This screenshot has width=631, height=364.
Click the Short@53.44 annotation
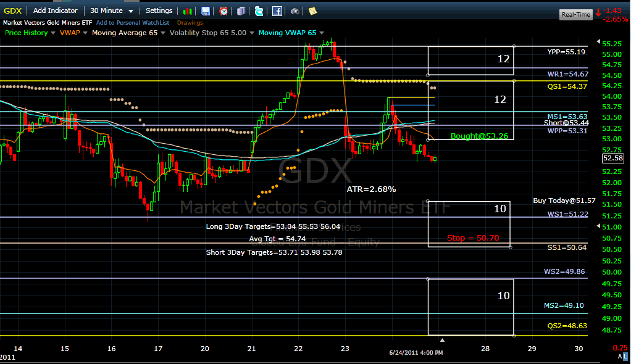coord(566,123)
